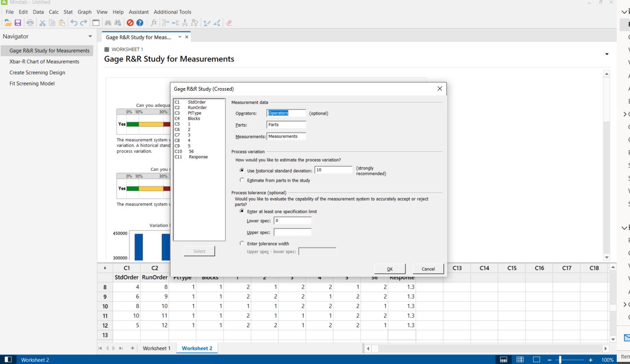This screenshot has height=364, width=630.
Task: Open the Stat menu
Action: [x=68, y=12]
